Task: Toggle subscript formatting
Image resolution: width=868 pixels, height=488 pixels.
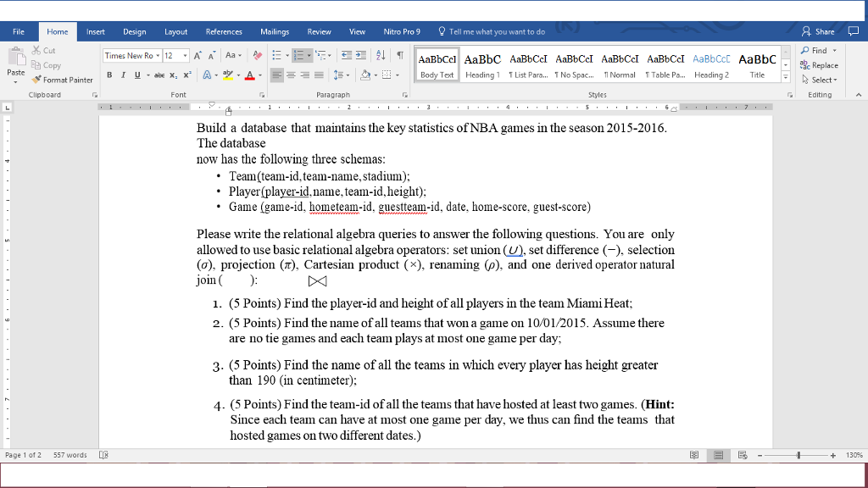Action: click(171, 75)
